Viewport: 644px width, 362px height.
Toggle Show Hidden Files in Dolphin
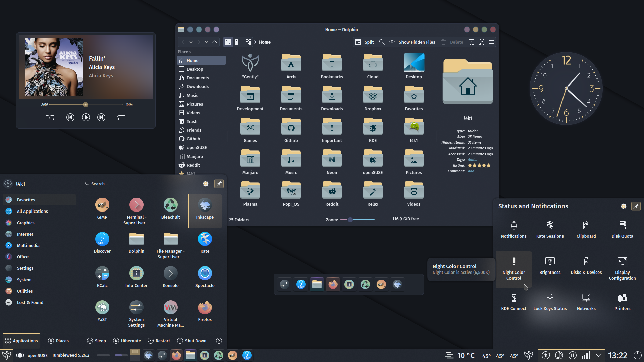tap(412, 42)
